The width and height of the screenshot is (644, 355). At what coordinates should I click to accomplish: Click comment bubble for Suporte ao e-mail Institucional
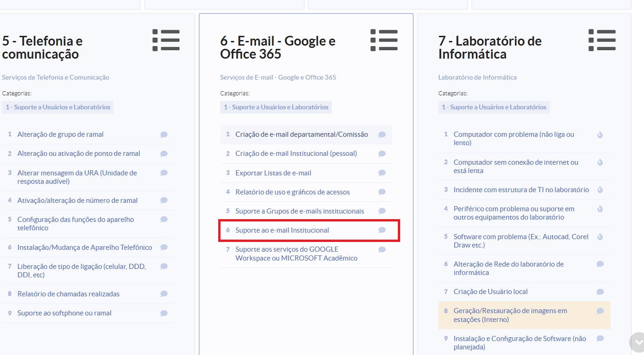pyautogui.click(x=382, y=230)
